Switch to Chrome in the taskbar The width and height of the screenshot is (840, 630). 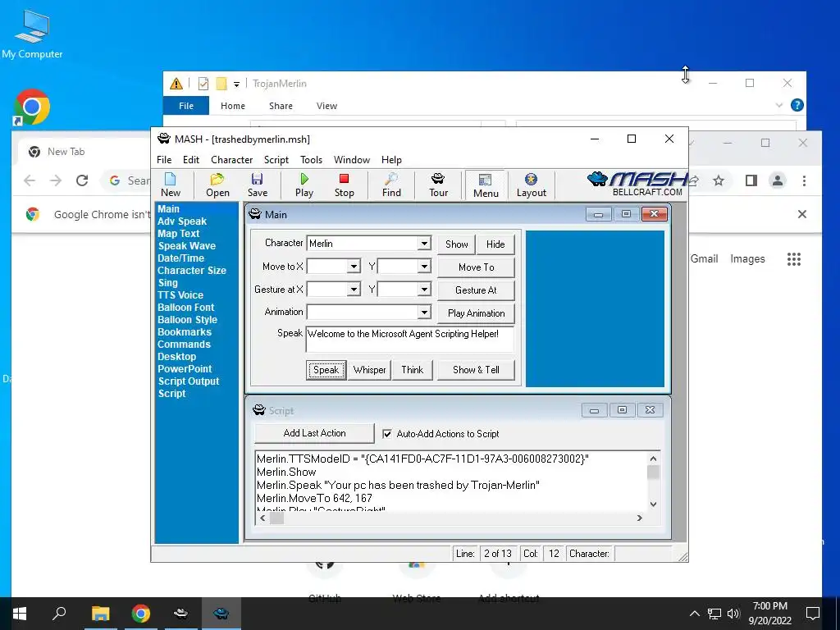141,614
